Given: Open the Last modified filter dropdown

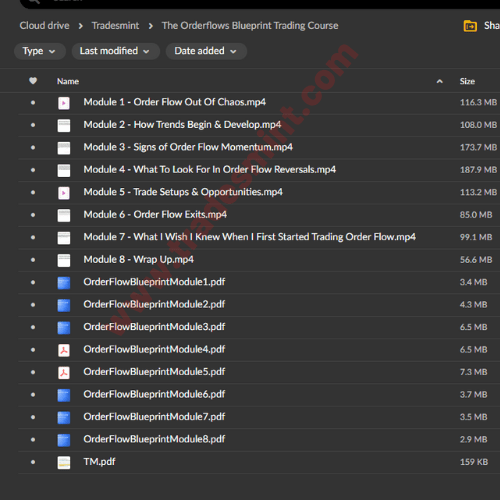Looking at the screenshot, I should point(115,51).
